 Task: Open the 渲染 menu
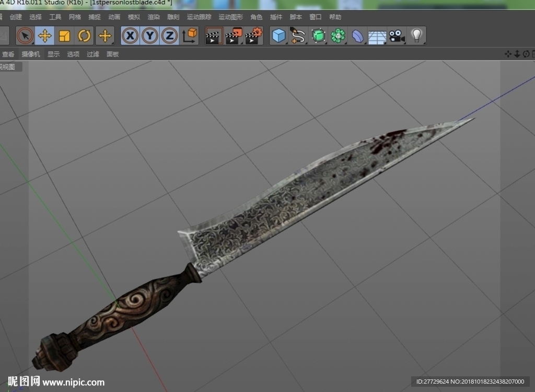pyautogui.click(x=154, y=17)
